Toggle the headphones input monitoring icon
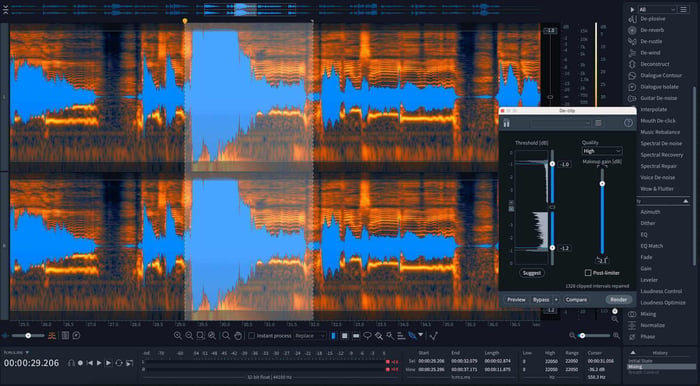The width and height of the screenshot is (700, 386). pyautogui.click(x=71, y=363)
